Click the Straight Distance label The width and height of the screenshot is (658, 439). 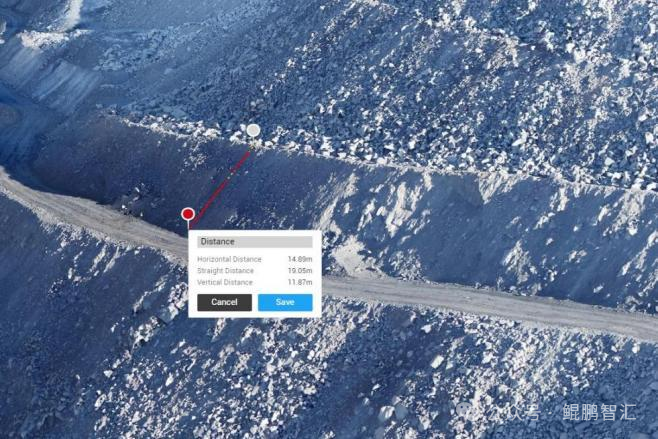(225, 271)
